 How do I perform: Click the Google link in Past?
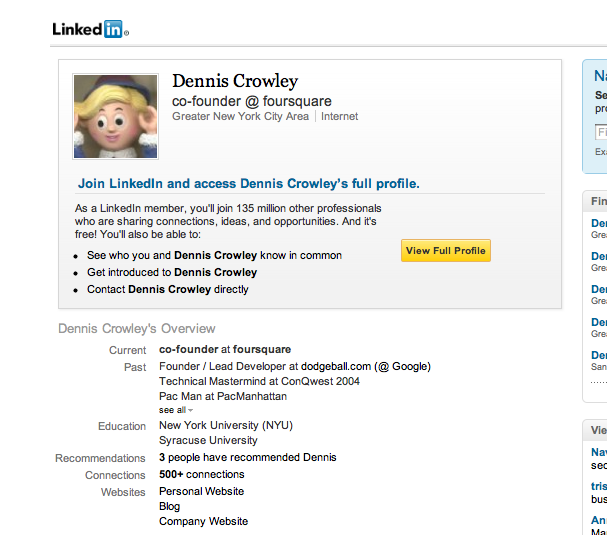[x=410, y=367]
